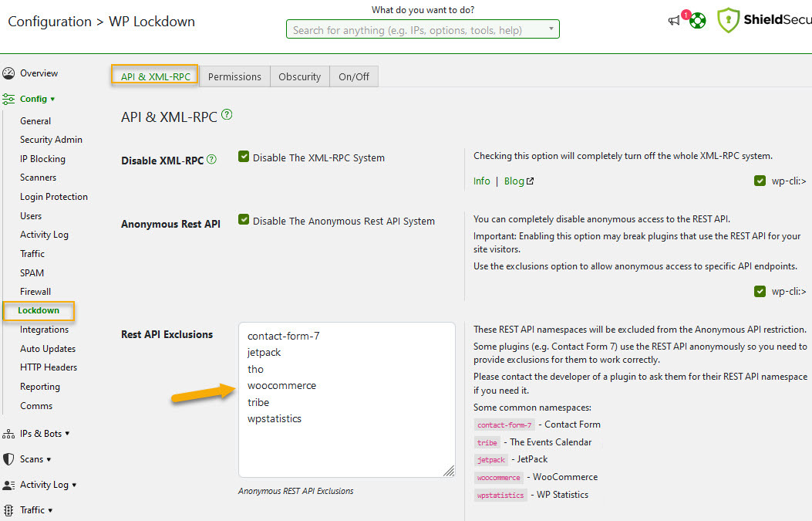This screenshot has height=521, width=812.
Task: Click inside the Rest API Exclusions textarea
Action: 346,448
